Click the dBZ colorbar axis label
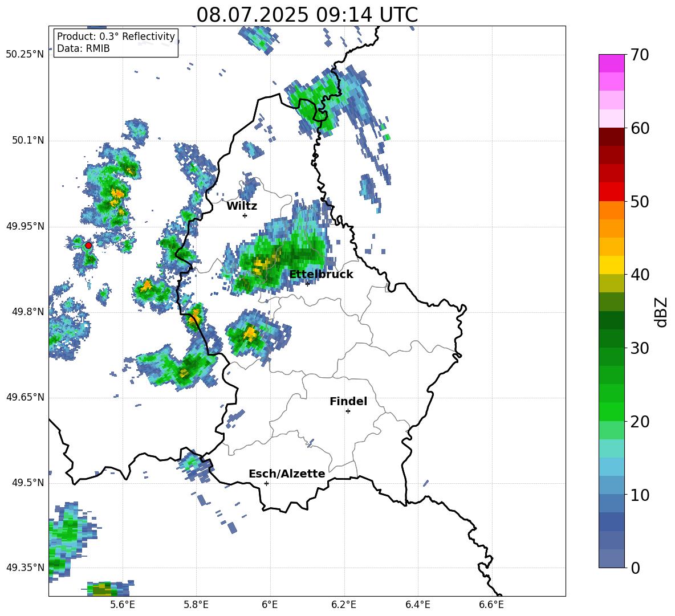Viewport: 675px width, 616px height. point(661,312)
